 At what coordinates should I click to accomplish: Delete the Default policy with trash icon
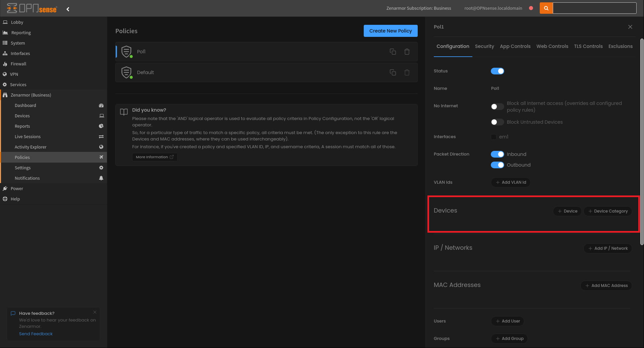pos(407,72)
